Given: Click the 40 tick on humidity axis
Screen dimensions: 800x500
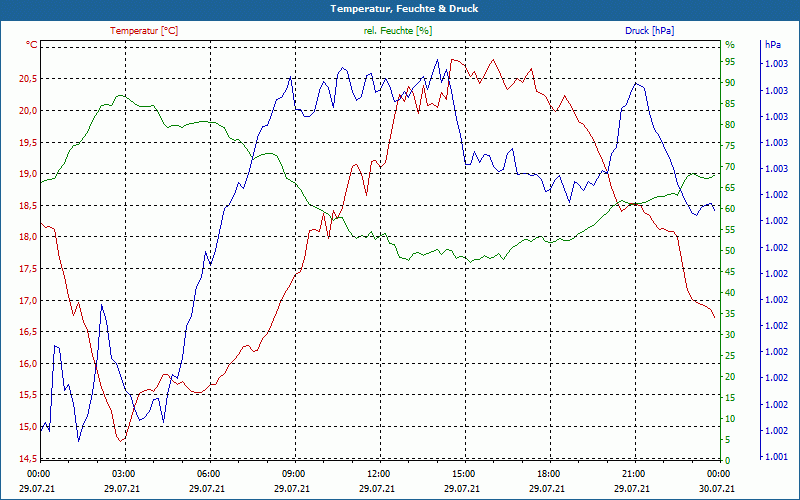Looking at the screenshot, I should 730,293.
